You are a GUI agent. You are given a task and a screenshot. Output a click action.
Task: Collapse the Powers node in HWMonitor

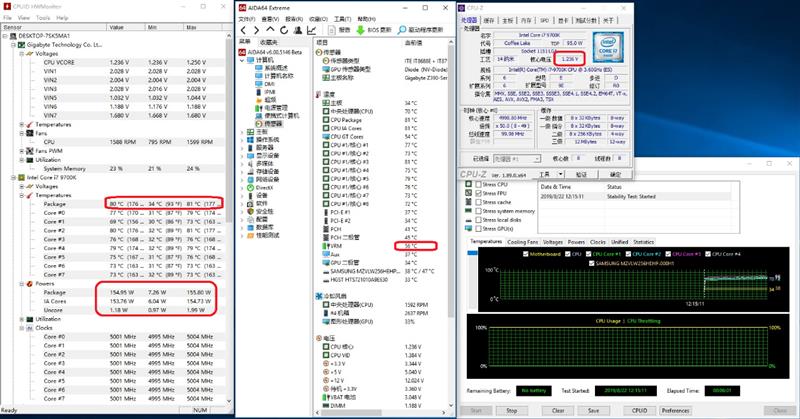22,284
